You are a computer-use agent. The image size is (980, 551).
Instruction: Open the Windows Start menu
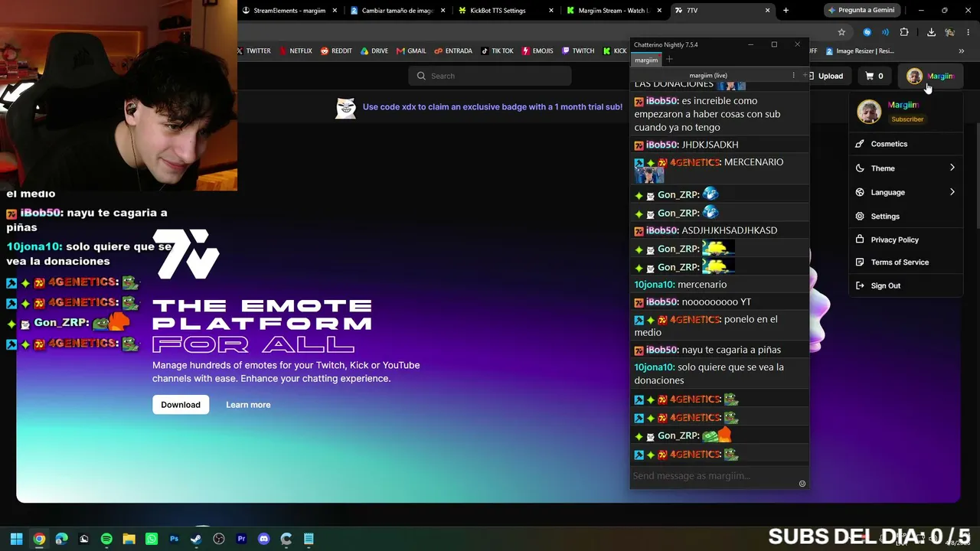point(16,539)
